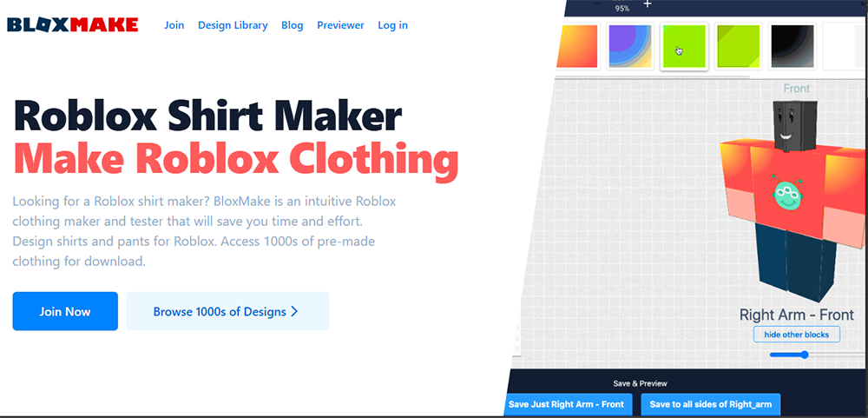Viewport: 868px width, 418px height.
Task: Go to Design Library page
Action: tap(233, 25)
